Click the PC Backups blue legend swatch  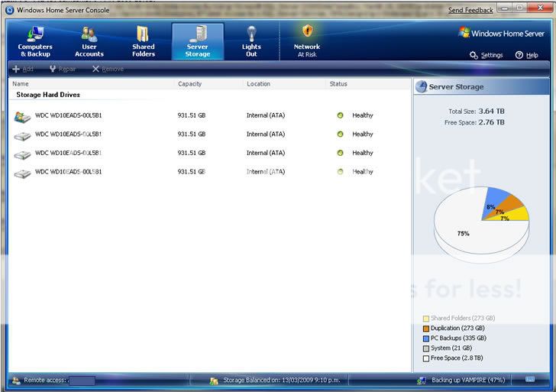point(426,339)
